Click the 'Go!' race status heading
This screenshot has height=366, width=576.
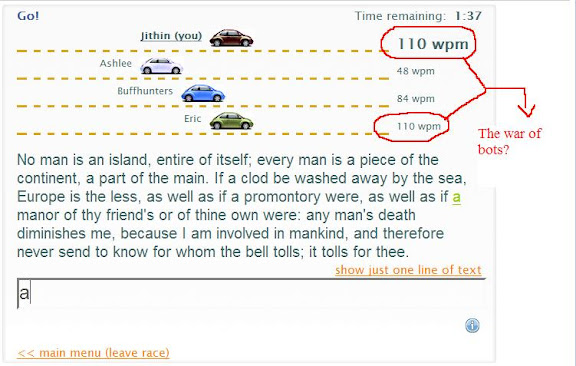click(28, 16)
